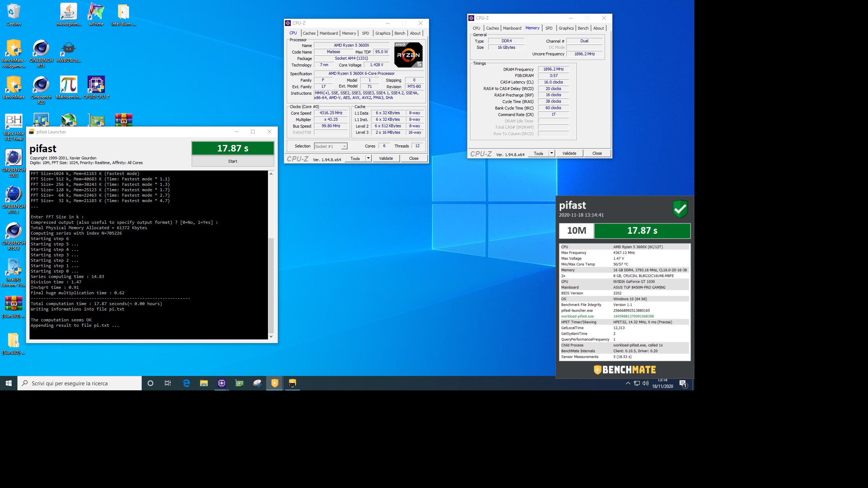Open Socket #1 selection dropdown
Viewport: 868px width, 488px height.
point(331,146)
